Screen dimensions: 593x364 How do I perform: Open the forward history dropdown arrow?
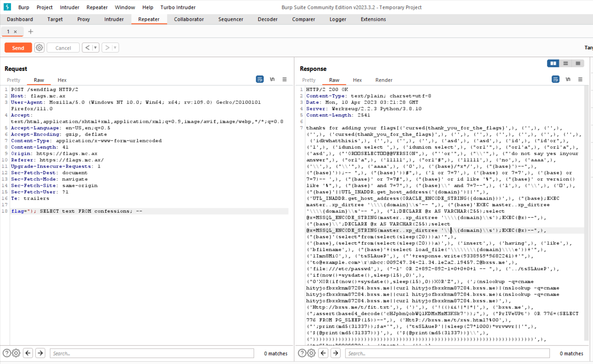tap(115, 48)
